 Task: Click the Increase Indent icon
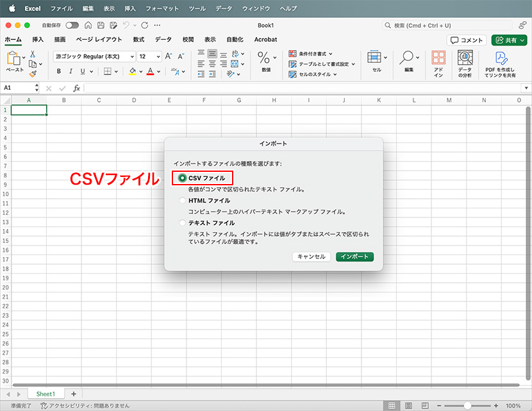pyautogui.click(x=212, y=74)
